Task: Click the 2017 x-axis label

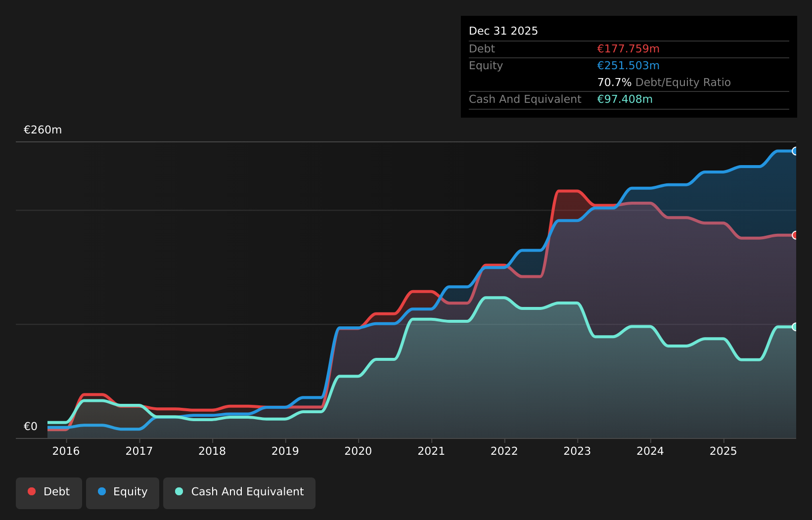Action: pos(139,451)
